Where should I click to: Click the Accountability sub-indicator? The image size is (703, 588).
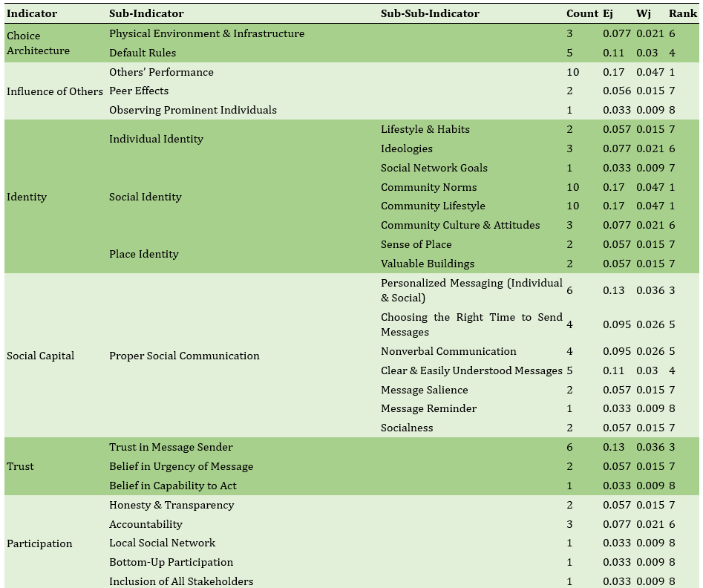(145, 524)
